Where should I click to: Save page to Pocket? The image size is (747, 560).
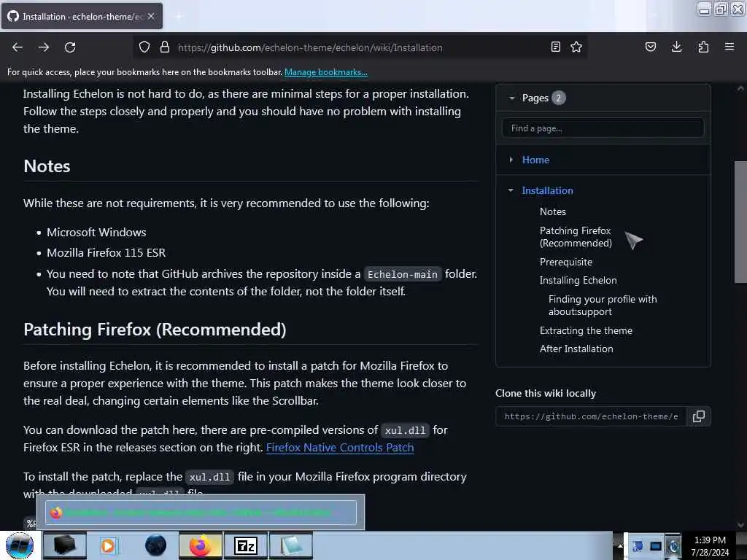(651, 47)
